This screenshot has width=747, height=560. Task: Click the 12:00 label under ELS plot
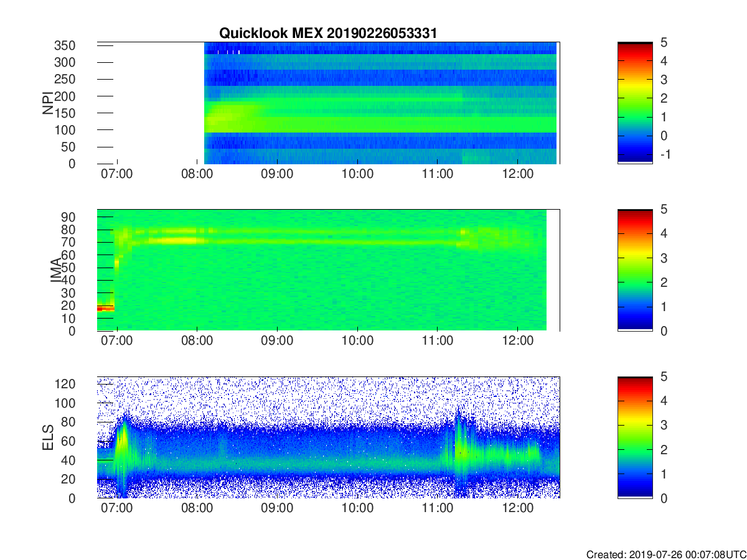[x=518, y=508]
